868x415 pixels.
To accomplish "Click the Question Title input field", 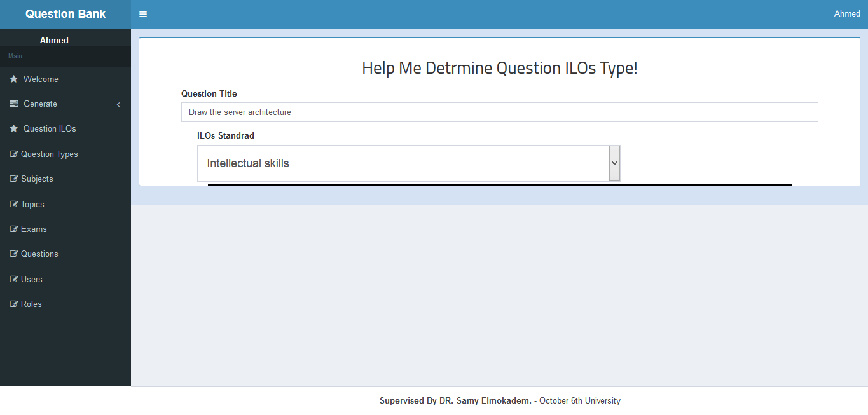I will pyautogui.click(x=499, y=112).
